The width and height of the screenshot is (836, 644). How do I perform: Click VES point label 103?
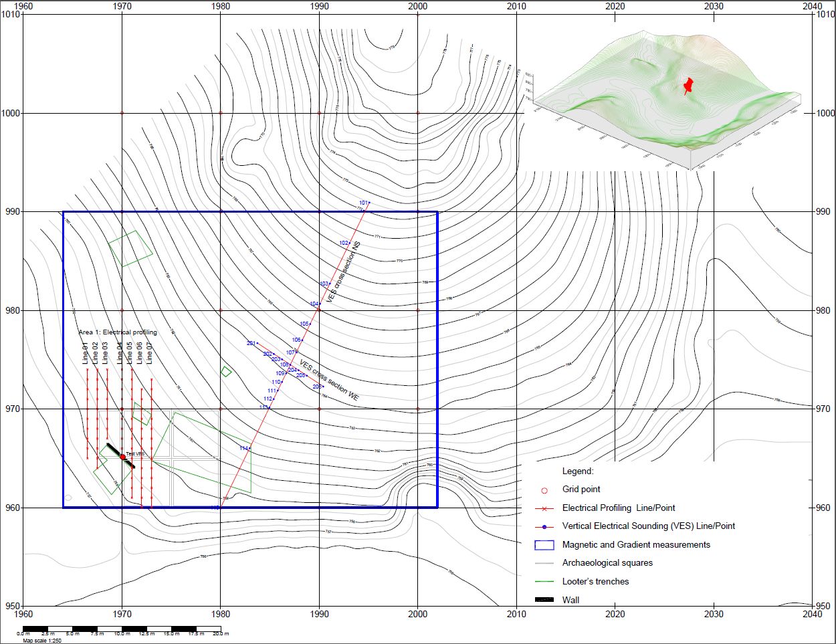324,284
